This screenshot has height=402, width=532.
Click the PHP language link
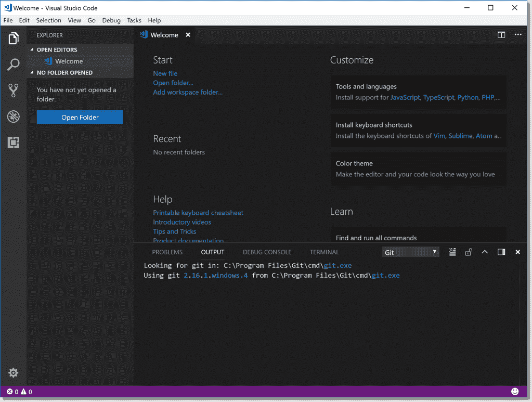click(x=488, y=97)
